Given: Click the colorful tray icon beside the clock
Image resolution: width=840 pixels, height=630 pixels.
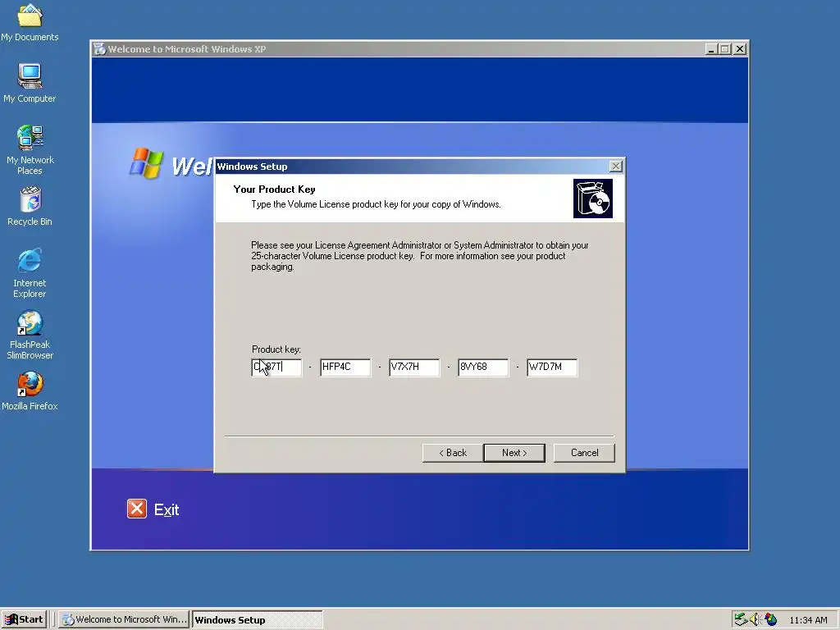Looking at the screenshot, I should tap(770, 619).
